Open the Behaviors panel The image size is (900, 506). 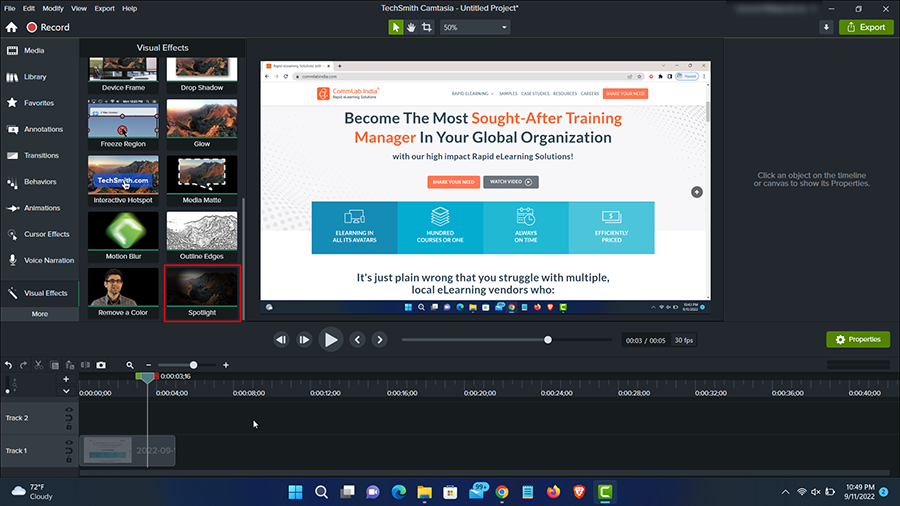40,182
